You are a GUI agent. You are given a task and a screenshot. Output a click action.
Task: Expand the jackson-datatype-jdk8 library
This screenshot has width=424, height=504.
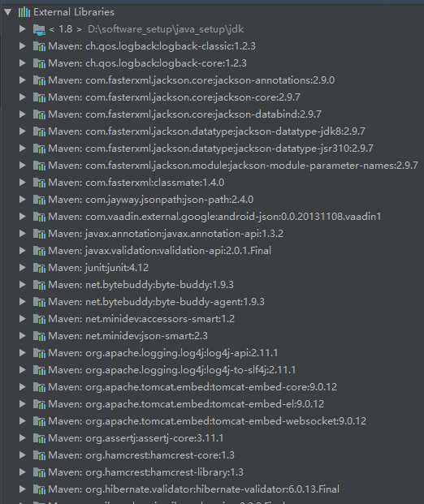(x=23, y=131)
